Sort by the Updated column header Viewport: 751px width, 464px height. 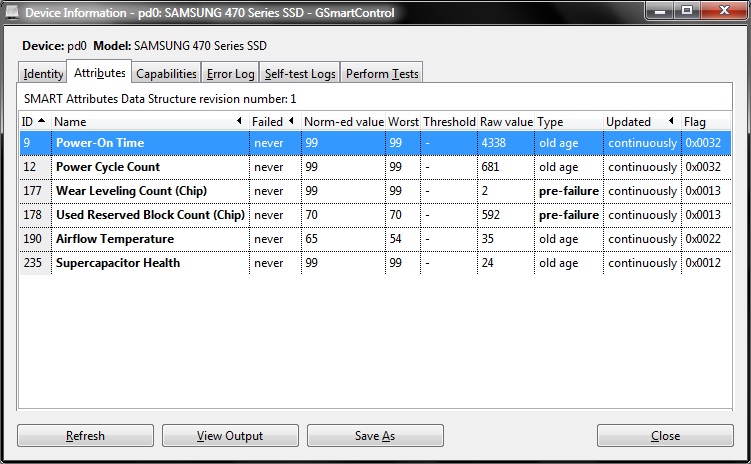click(x=642, y=122)
